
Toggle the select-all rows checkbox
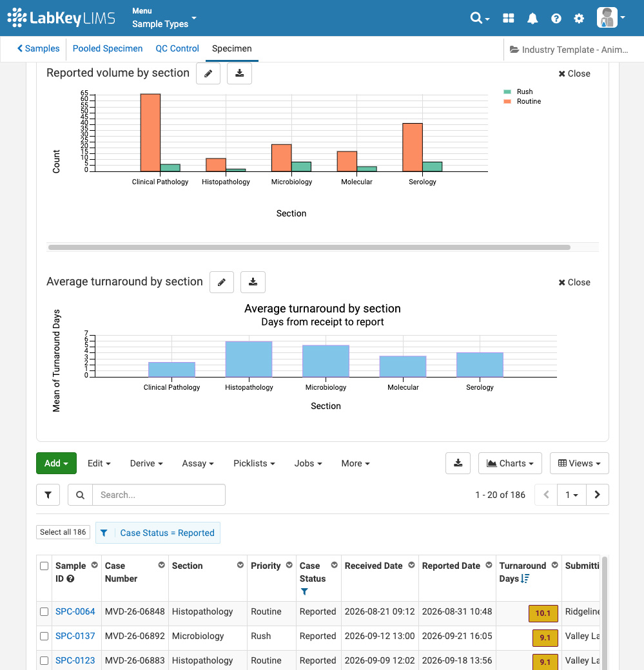point(44,566)
